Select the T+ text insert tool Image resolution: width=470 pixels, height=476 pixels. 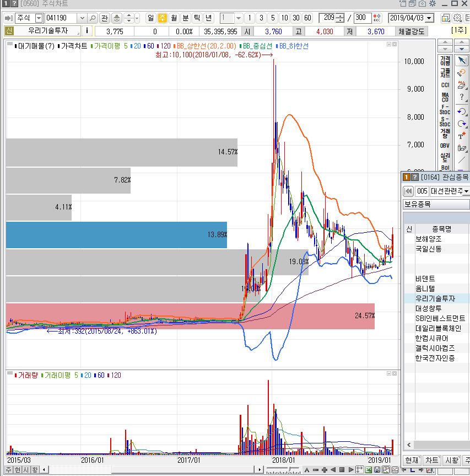point(462,136)
